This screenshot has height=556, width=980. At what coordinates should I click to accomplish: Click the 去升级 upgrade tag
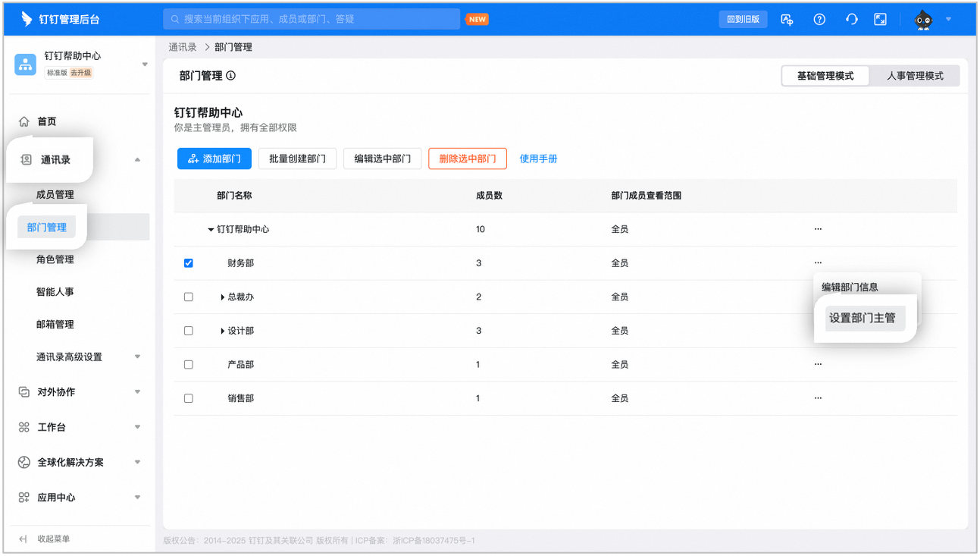(x=81, y=73)
